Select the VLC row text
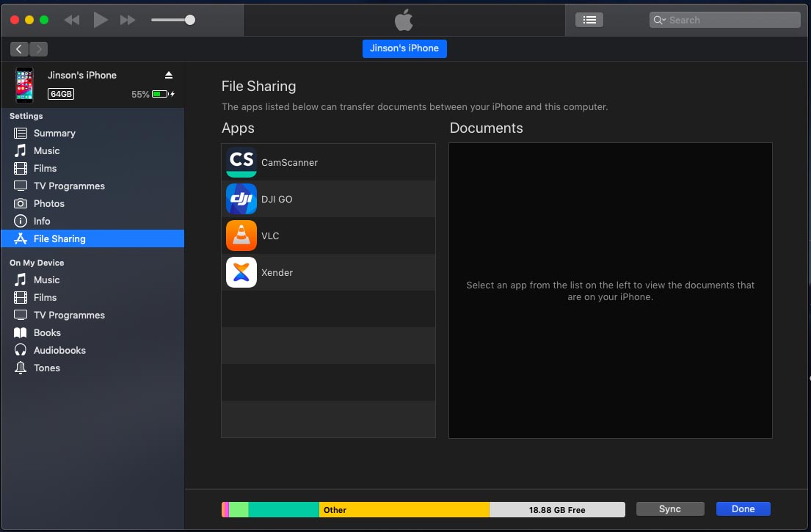This screenshot has width=811, height=532. pyautogui.click(x=270, y=236)
